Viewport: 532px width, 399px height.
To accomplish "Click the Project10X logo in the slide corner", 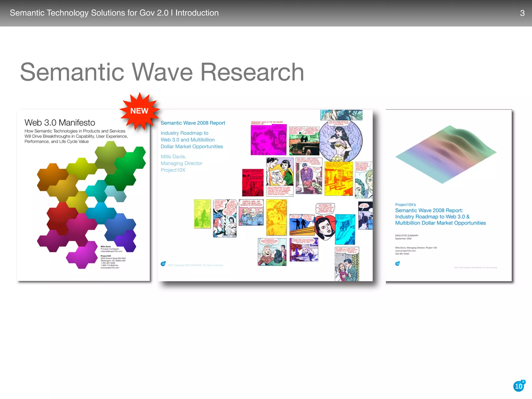I will 519,386.
